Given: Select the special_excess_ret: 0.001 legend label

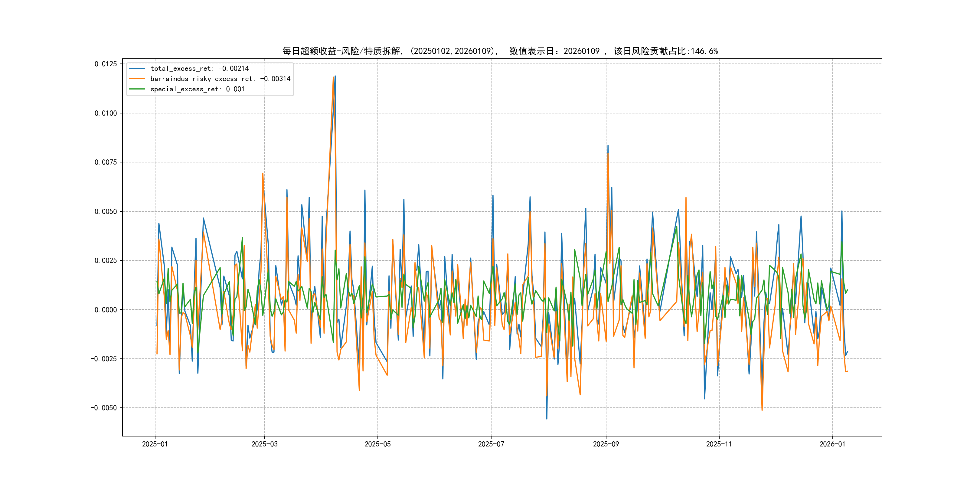Looking at the screenshot, I should pos(198,89).
